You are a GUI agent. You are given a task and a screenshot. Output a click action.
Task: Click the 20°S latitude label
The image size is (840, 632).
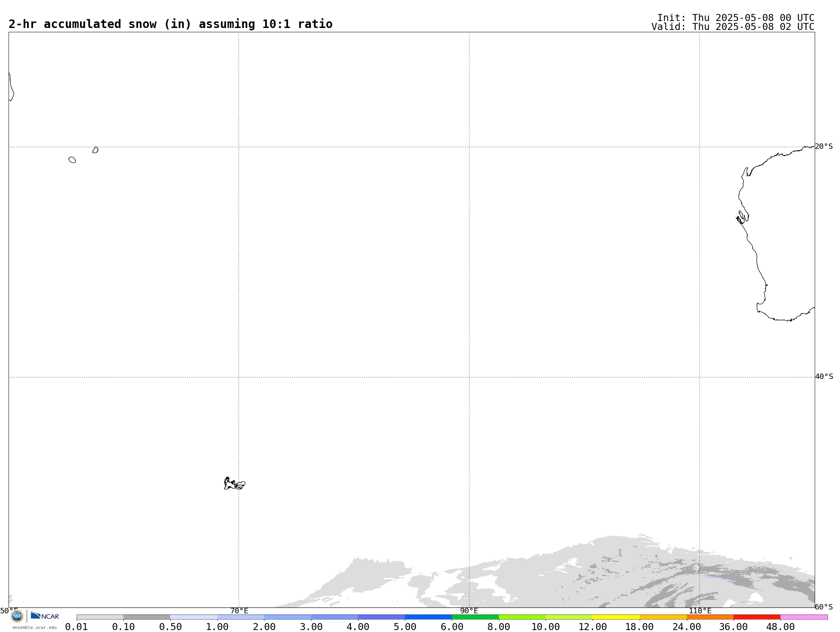tap(824, 147)
